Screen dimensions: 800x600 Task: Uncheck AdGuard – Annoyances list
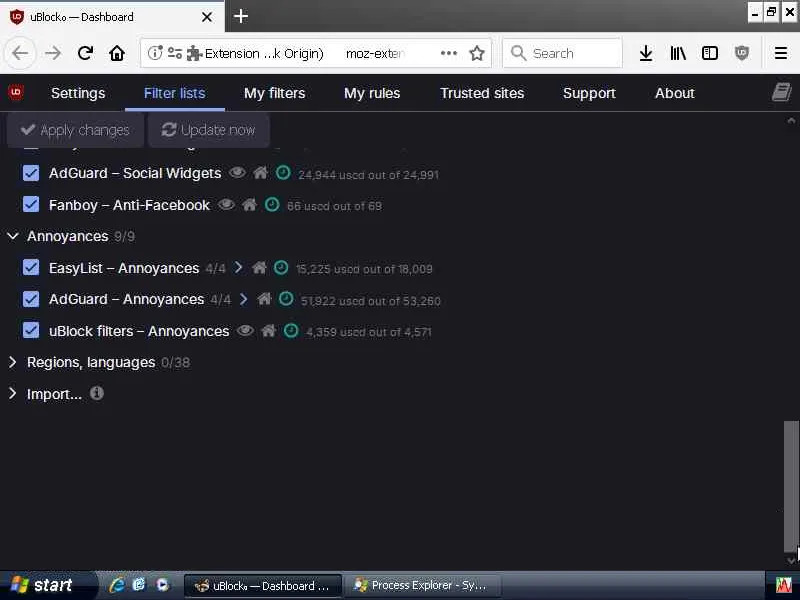point(31,299)
